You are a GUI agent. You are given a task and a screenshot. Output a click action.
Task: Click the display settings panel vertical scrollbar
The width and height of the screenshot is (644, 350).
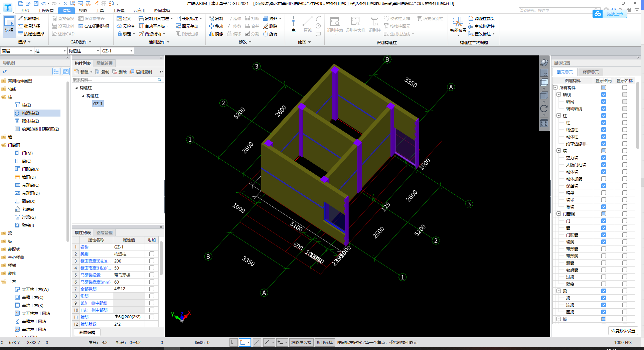[638, 115]
